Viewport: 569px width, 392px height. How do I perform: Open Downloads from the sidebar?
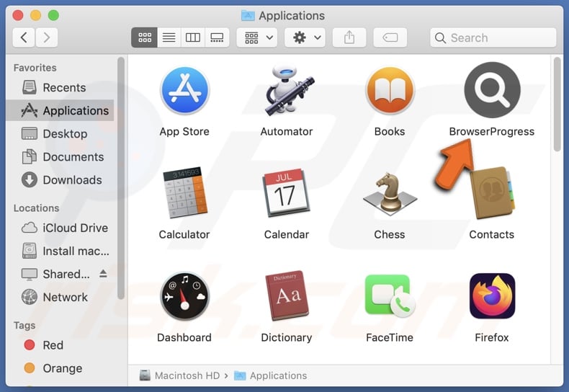pyautogui.click(x=60, y=180)
